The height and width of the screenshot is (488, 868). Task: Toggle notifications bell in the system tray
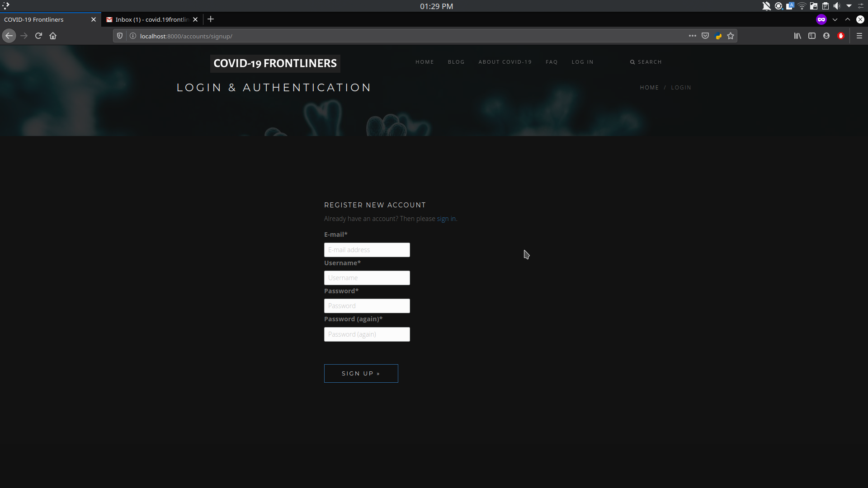pyautogui.click(x=766, y=6)
